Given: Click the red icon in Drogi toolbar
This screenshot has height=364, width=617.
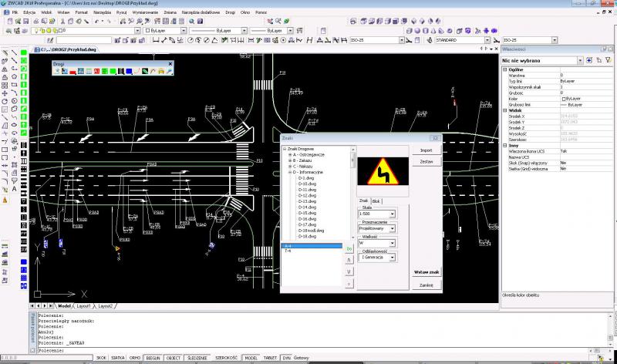Looking at the screenshot, I should [72, 71].
